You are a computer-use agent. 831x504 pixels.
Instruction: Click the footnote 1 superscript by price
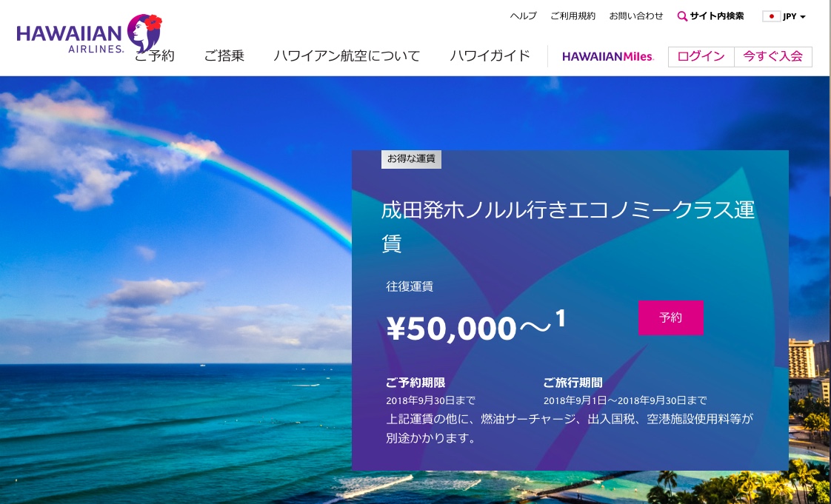point(560,319)
